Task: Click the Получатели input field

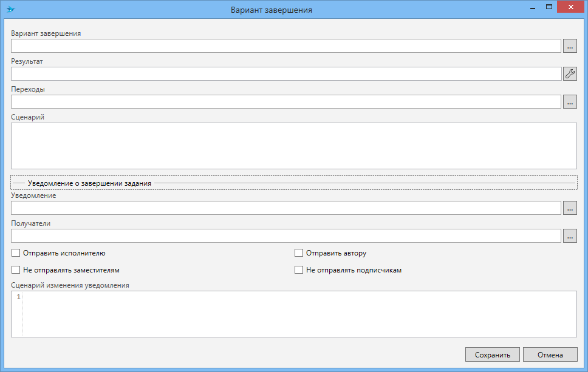Action: [285, 236]
